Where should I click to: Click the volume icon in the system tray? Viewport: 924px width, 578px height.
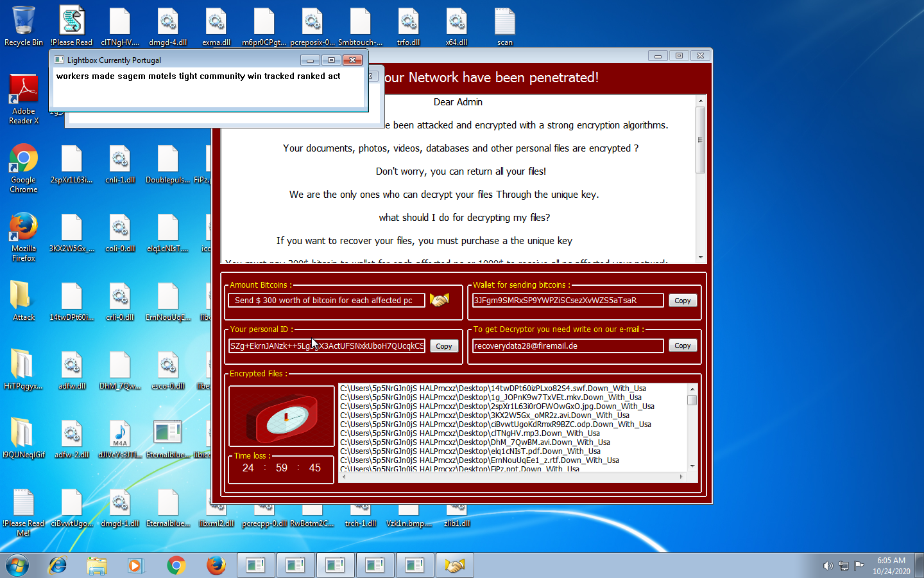coord(827,566)
